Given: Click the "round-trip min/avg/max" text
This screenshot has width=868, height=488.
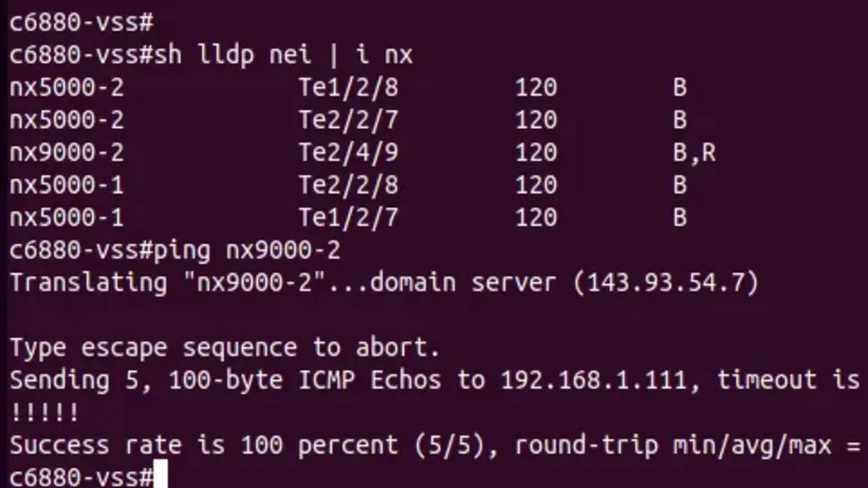Looking at the screenshot, I should (x=672, y=445).
